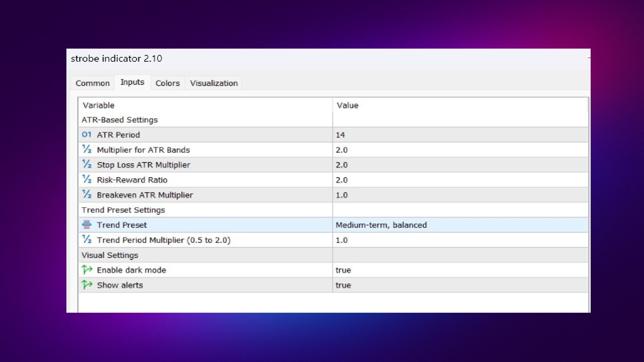Edit the Risk-Reward Ratio value
644x362 pixels.
(x=460, y=180)
